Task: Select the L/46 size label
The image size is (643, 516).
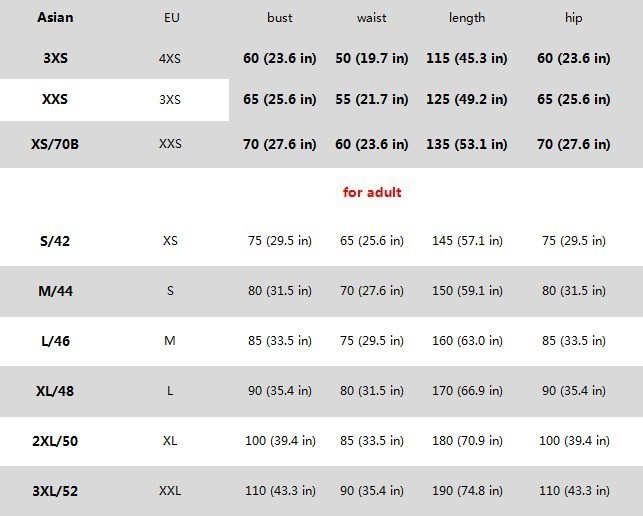Action: pos(55,341)
